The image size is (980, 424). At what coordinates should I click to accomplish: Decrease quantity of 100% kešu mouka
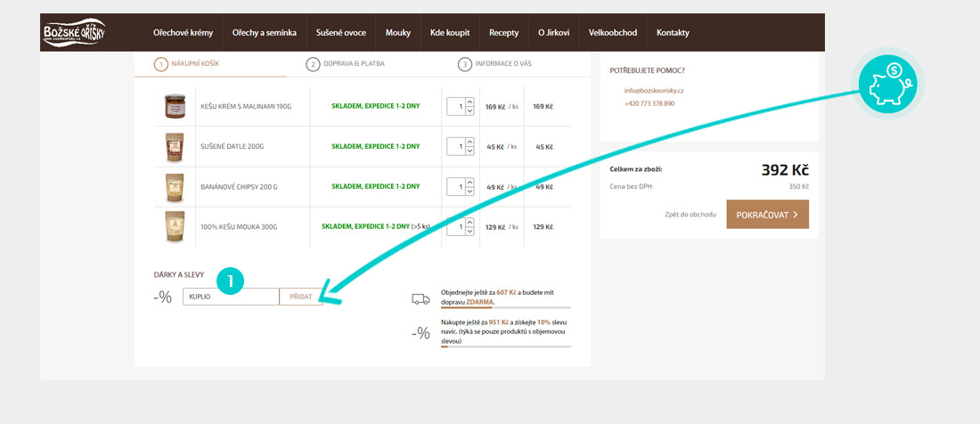tap(470, 232)
